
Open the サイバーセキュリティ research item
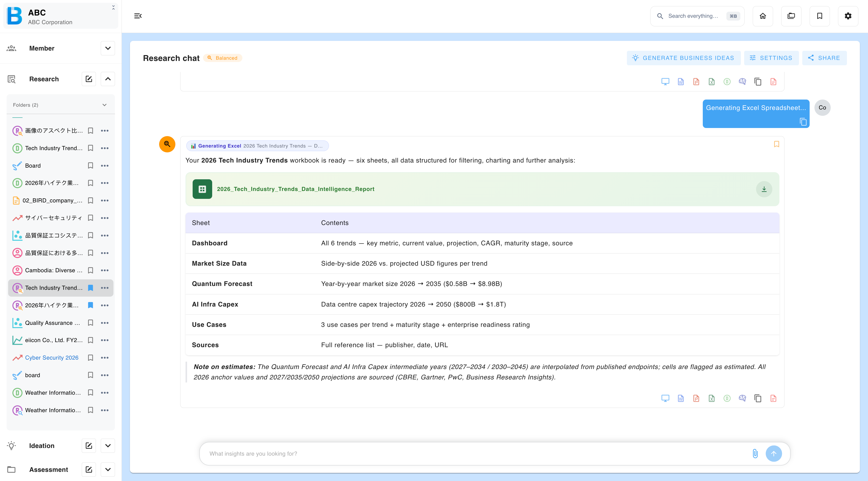point(54,218)
